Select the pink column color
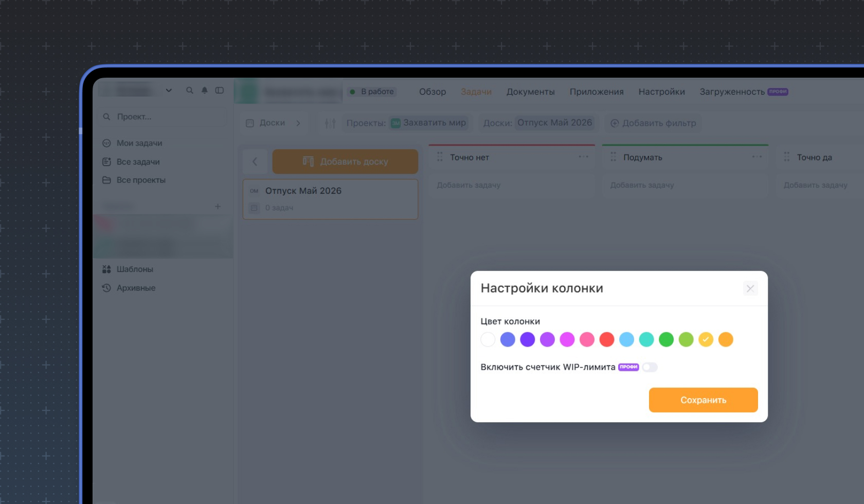 [587, 339]
